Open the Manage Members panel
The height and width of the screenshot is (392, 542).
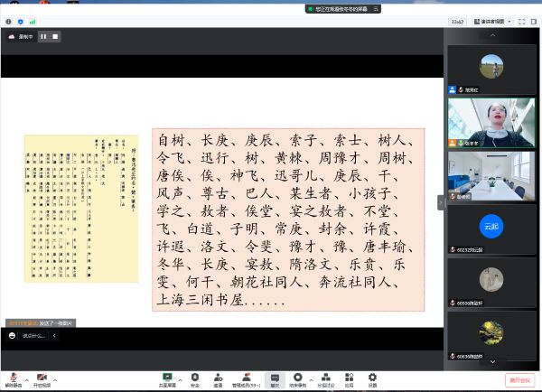pyautogui.click(x=245, y=378)
